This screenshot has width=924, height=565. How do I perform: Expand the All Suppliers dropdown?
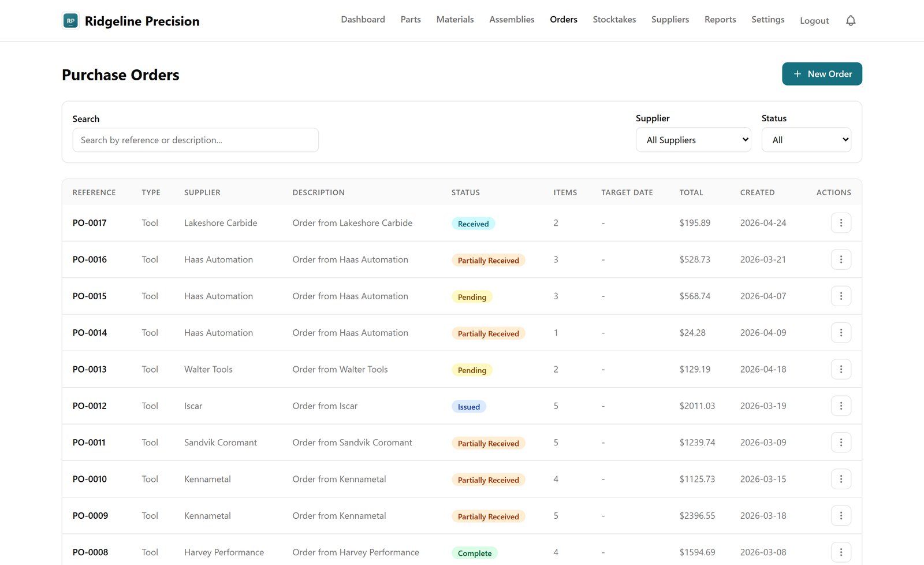click(x=693, y=140)
